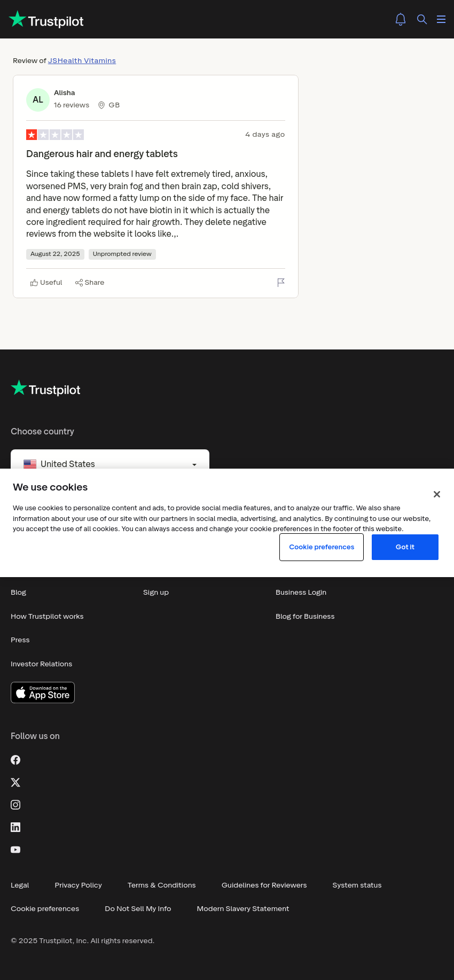Image resolution: width=454 pixels, height=980 pixels.
Task: Open Guidelines for Reviewers link
Action: click(x=264, y=885)
